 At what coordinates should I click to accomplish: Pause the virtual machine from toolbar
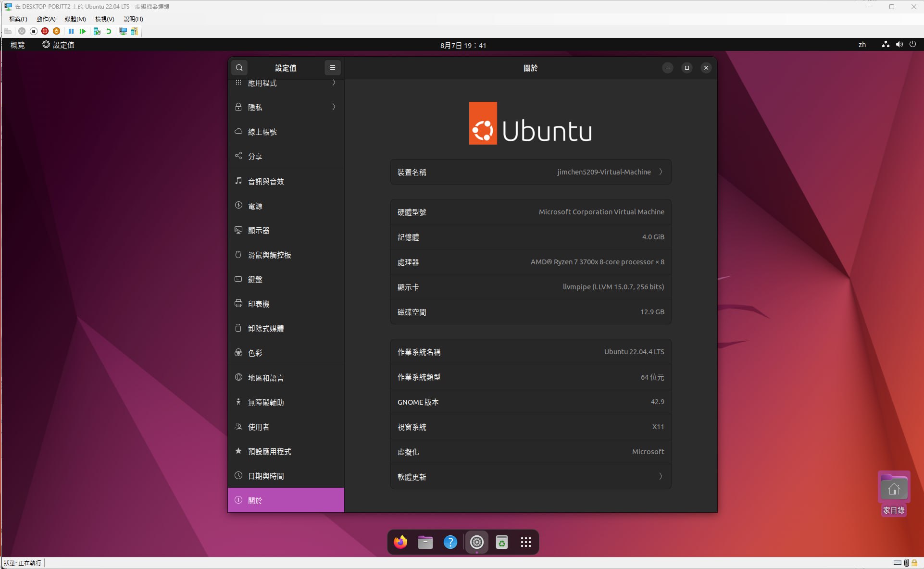71,31
